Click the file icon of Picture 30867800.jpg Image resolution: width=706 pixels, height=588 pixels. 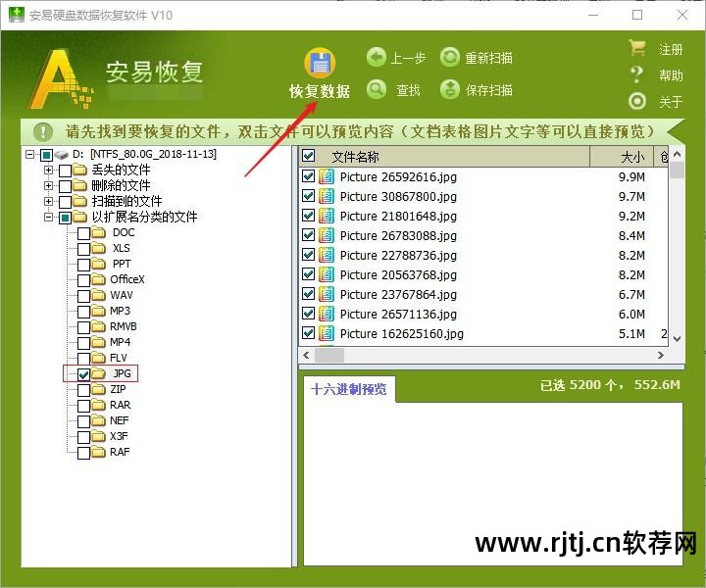click(x=327, y=196)
